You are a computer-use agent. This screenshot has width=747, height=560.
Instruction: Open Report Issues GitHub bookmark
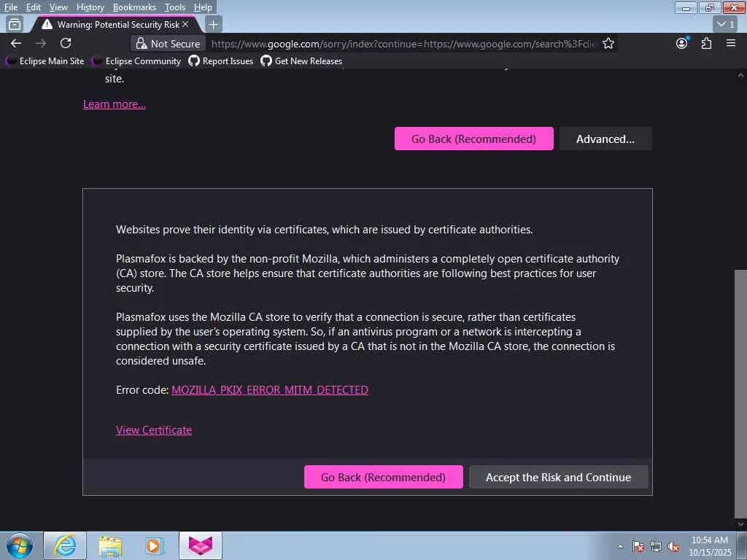point(221,61)
